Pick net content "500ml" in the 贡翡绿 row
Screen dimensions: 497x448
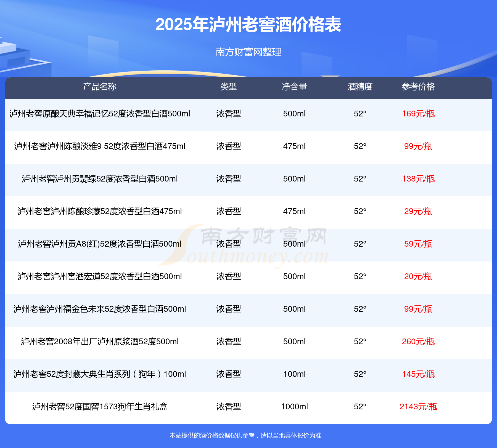click(x=294, y=179)
